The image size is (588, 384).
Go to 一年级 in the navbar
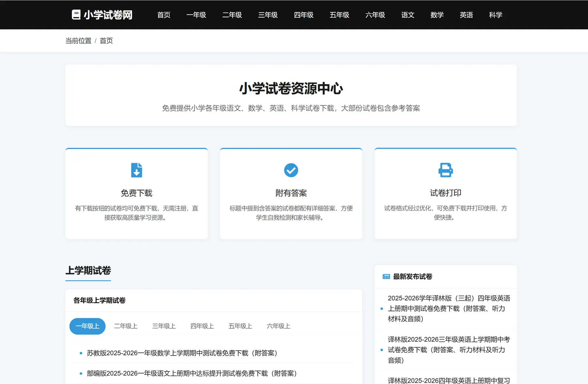(196, 15)
